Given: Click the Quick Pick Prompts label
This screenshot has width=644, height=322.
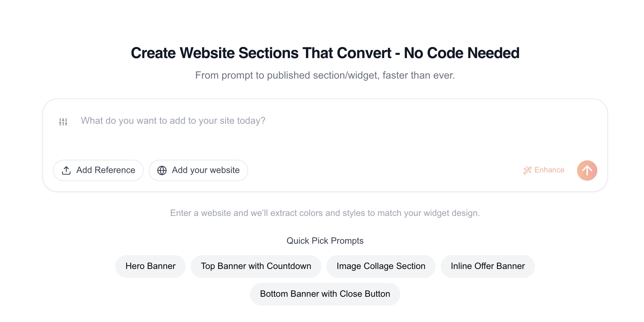Looking at the screenshot, I should pyautogui.click(x=325, y=241).
